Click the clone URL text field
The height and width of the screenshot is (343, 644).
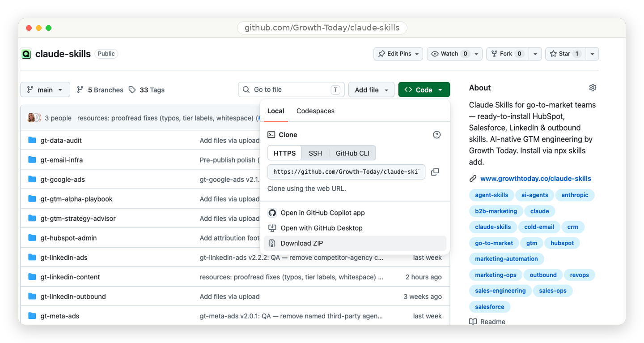[347, 172]
